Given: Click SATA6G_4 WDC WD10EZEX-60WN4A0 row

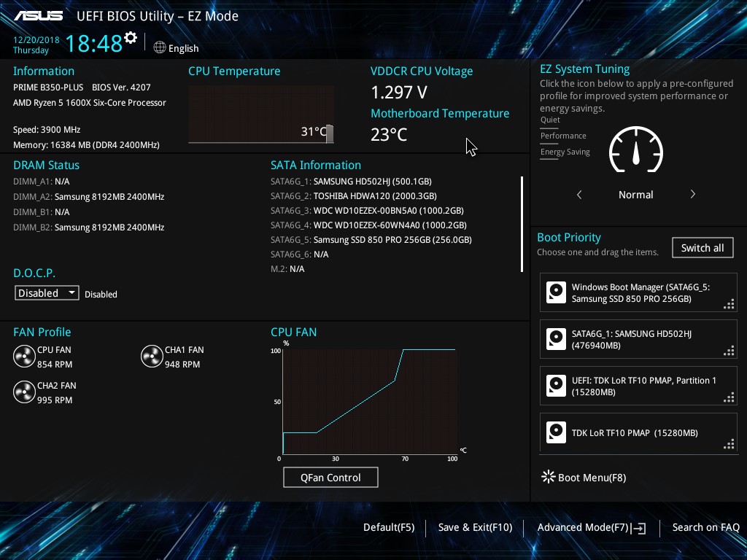Looking at the screenshot, I should (368, 225).
